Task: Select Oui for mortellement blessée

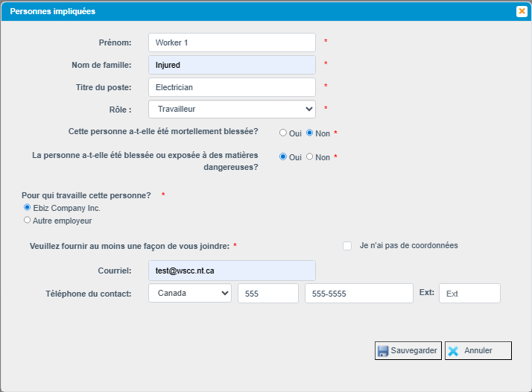Action: coord(283,133)
